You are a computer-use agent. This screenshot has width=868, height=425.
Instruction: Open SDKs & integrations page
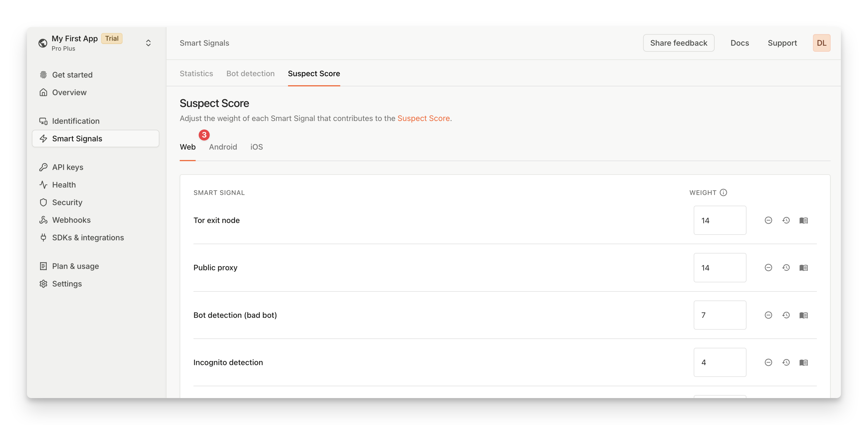click(88, 237)
